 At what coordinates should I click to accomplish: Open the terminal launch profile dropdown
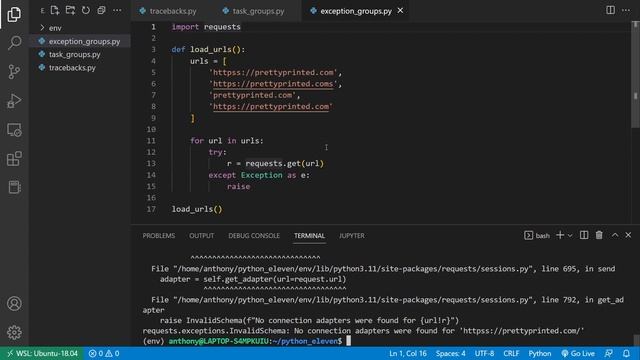[x=570, y=236]
